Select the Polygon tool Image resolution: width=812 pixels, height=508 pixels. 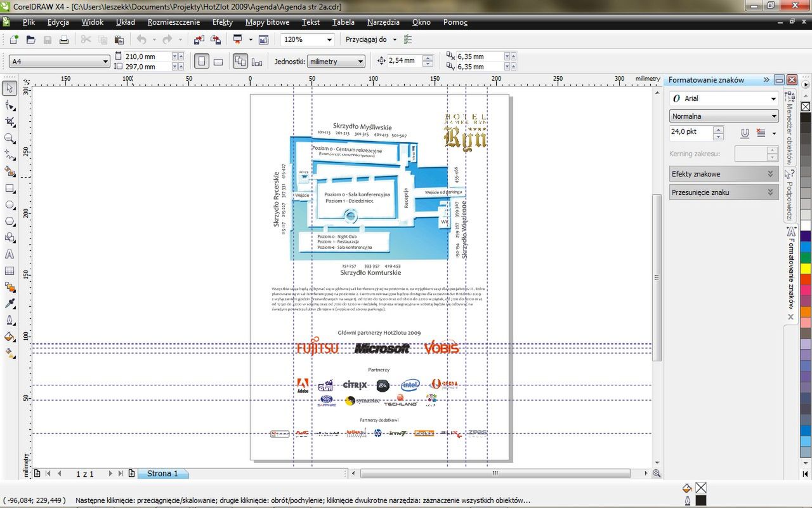point(10,221)
